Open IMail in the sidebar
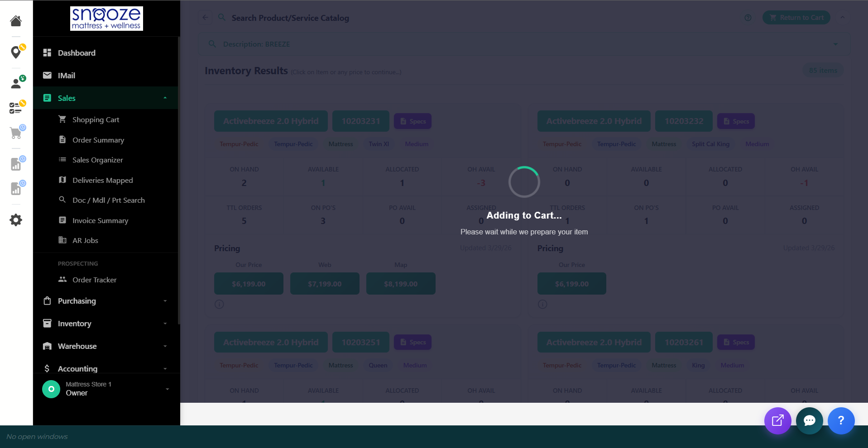This screenshot has width=868, height=448. coord(106,75)
